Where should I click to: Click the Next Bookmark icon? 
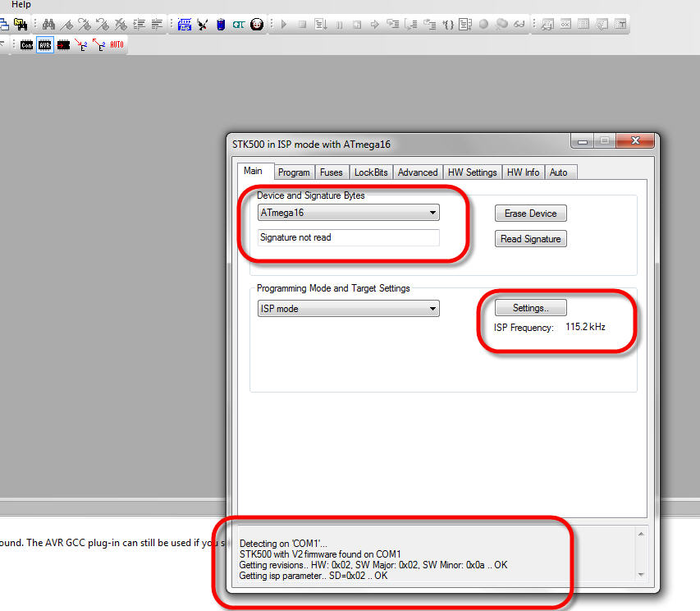[x=85, y=24]
